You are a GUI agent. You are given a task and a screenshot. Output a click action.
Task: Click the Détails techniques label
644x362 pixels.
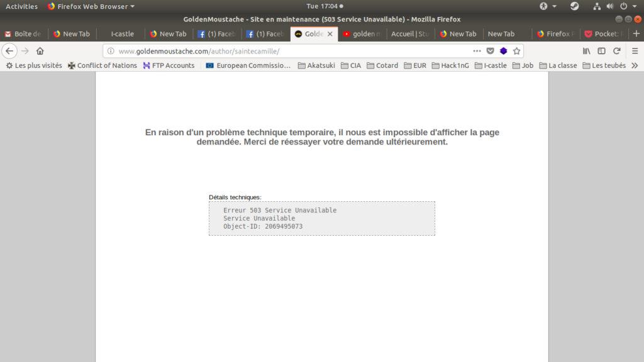[235, 197]
